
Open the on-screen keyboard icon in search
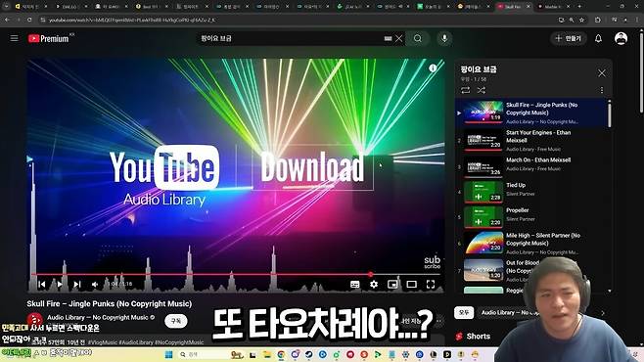[x=388, y=38]
